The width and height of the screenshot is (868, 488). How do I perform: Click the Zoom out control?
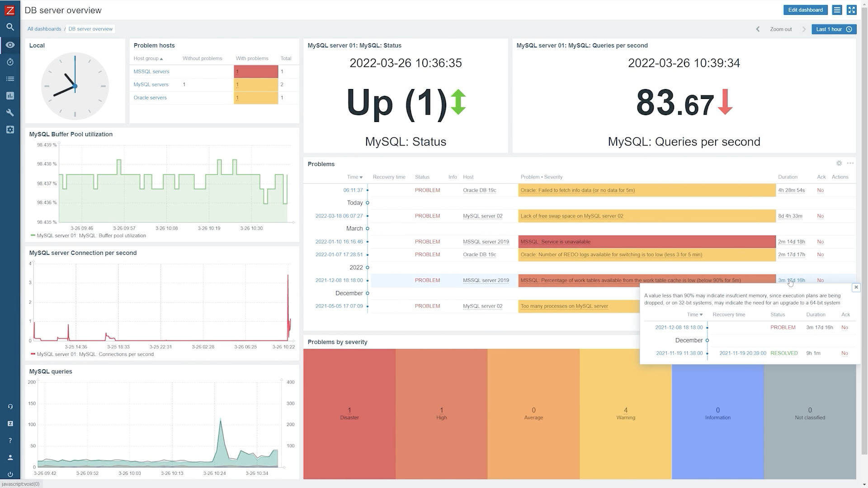tap(780, 29)
